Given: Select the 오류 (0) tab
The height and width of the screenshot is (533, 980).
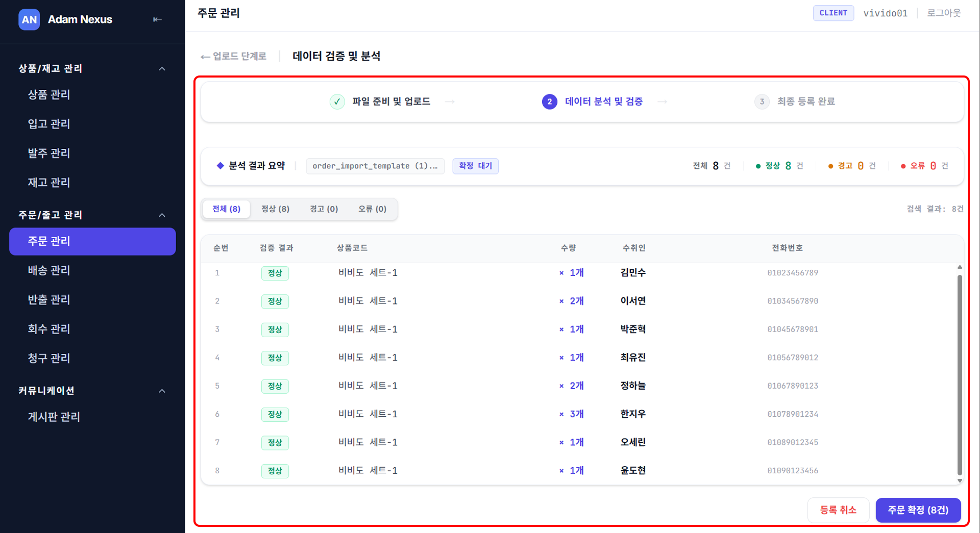Looking at the screenshot, I should [372, 209].
